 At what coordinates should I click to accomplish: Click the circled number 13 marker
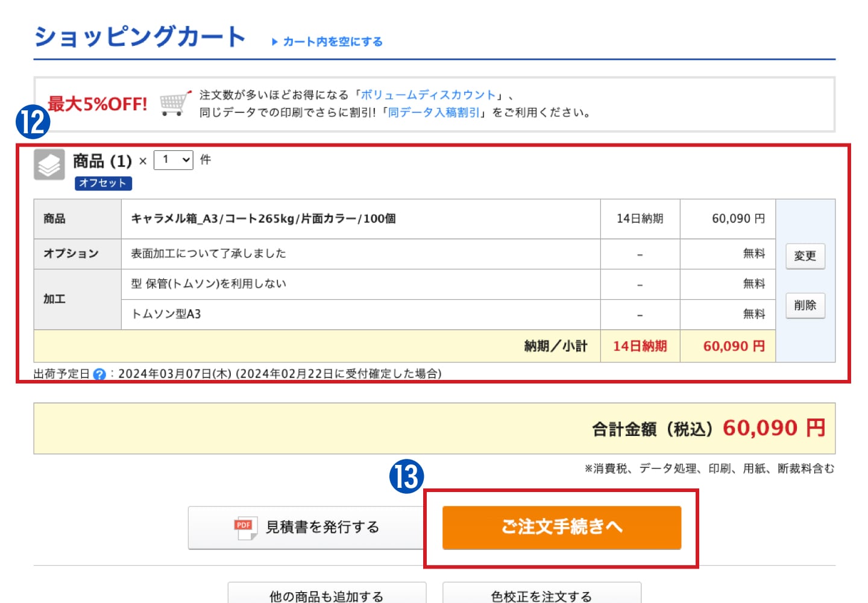point(406,476)
